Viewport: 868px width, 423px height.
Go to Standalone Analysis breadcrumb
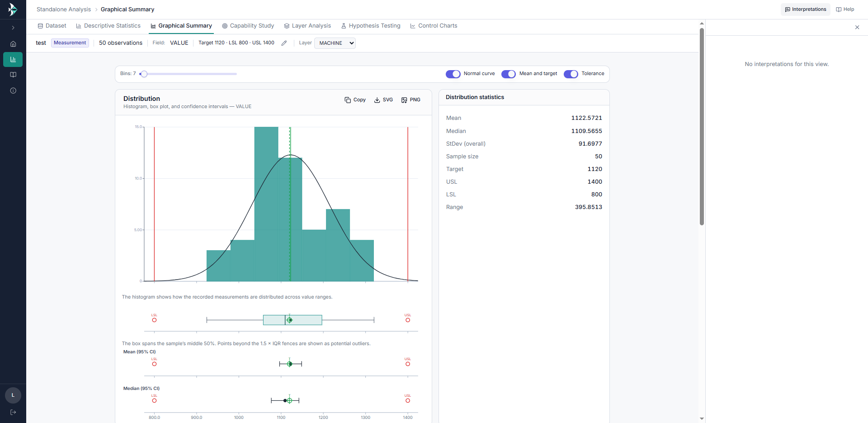(x=64, y=10)
